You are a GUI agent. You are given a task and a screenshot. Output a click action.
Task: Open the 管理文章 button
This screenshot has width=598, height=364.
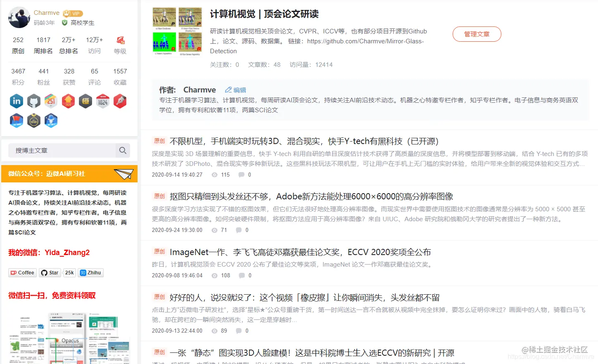(477, 35)
